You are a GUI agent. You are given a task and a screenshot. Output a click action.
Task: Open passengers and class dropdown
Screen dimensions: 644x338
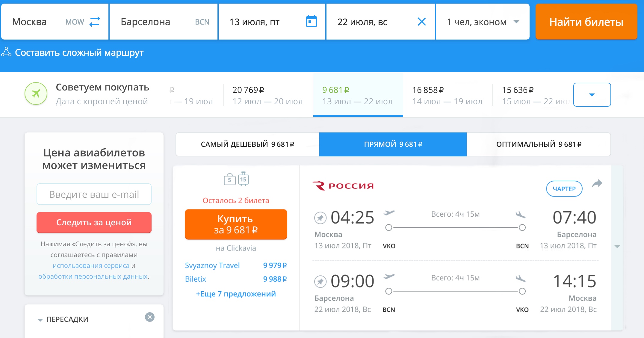(x=483, y=22)
